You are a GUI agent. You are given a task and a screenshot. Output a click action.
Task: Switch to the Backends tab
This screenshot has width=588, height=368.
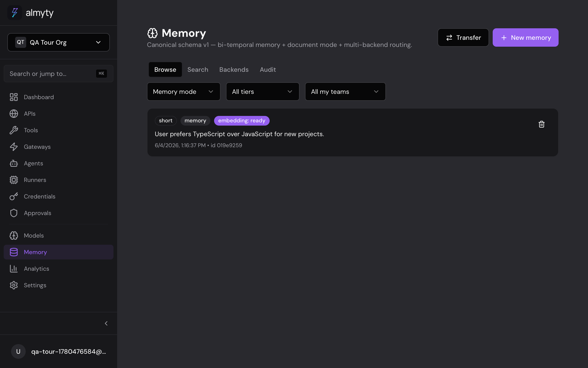tap(234, 70)
